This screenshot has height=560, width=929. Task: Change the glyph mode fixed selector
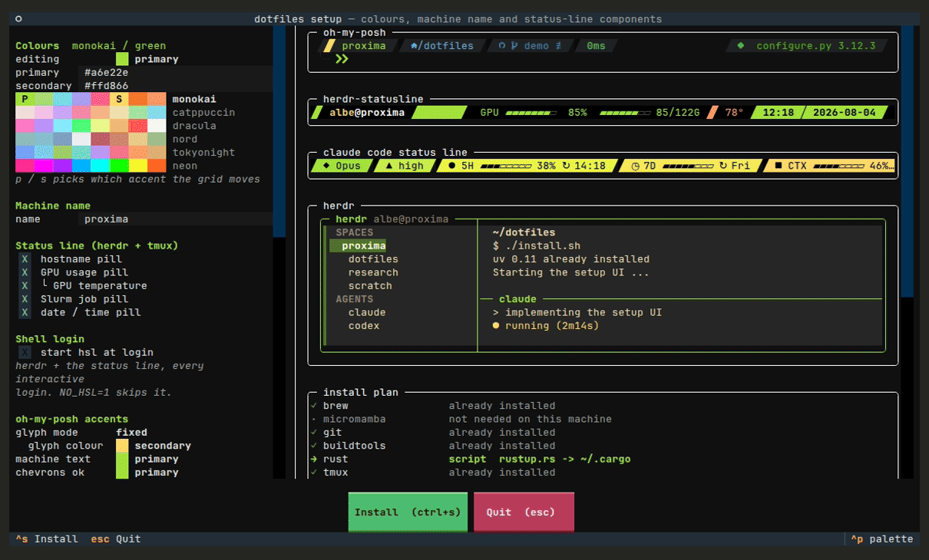(131, 433)
